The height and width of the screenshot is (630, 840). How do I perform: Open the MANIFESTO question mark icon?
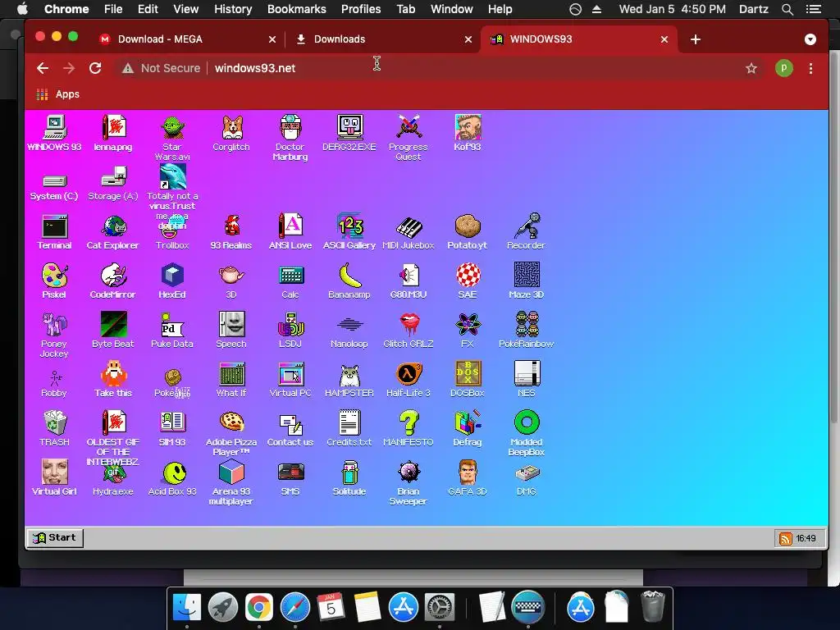(x=409, y=429)
